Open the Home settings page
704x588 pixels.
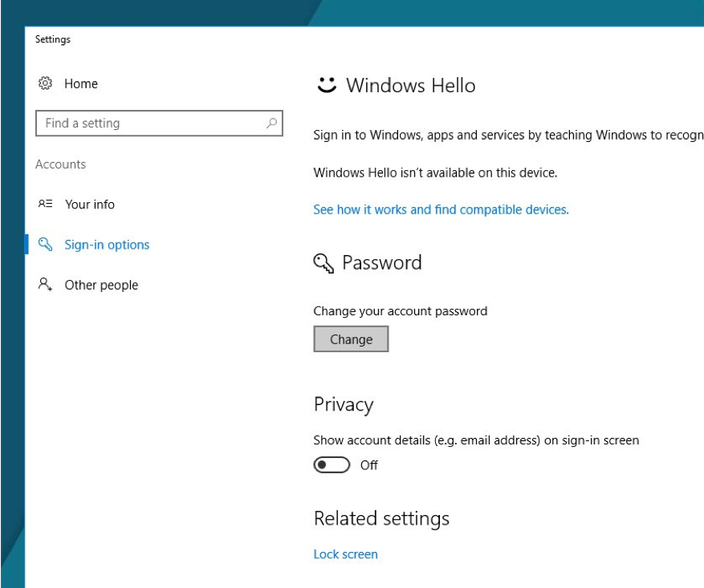click(x=81, y=84)
